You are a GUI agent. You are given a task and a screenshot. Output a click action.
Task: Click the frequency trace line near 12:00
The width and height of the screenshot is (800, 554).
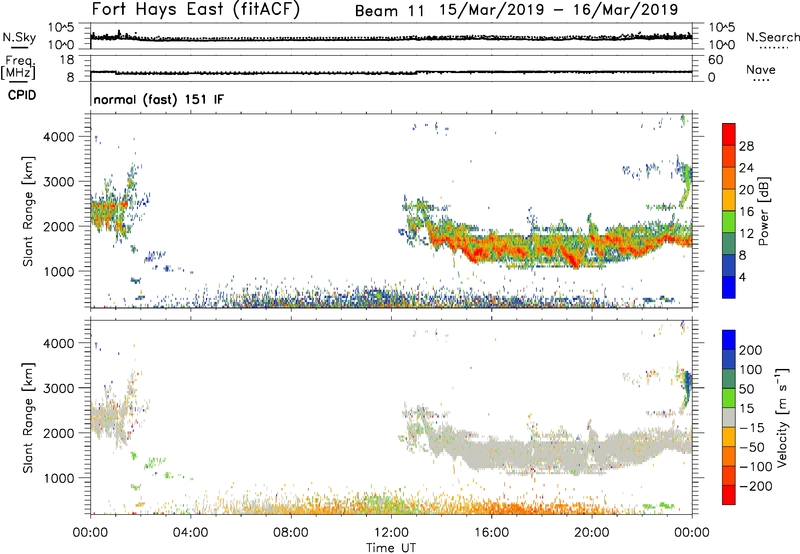pyautogui.click(x=391, y=73)
